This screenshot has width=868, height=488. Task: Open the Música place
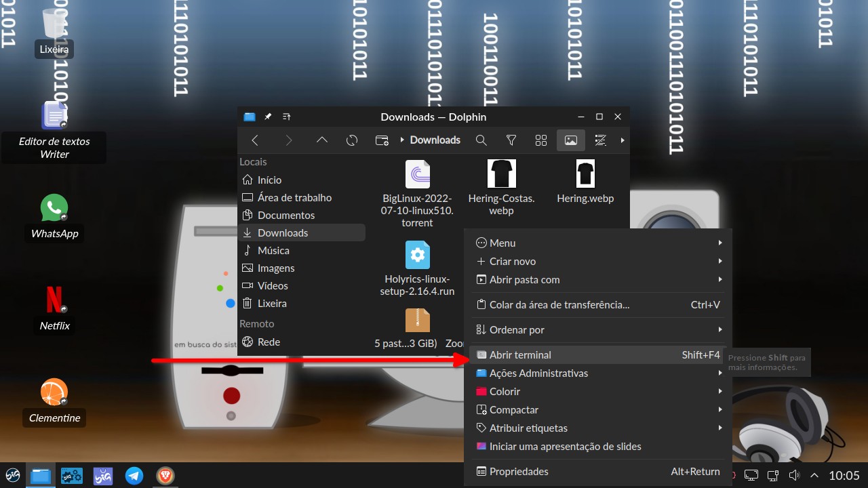coord(302,250)
